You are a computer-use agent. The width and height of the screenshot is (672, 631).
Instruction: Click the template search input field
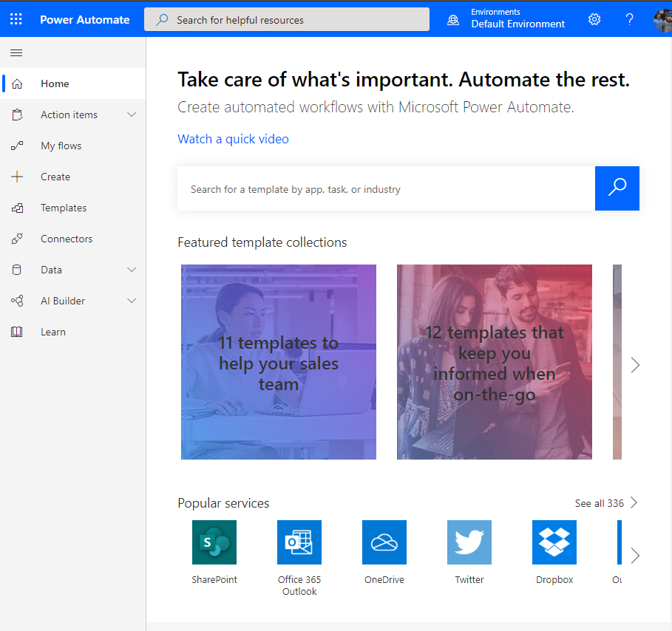point(384,188)
